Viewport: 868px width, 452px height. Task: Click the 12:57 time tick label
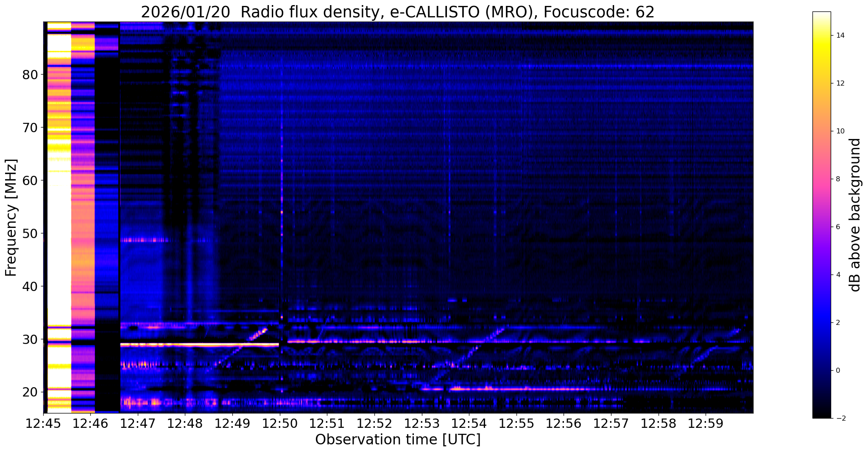[611, 423]
